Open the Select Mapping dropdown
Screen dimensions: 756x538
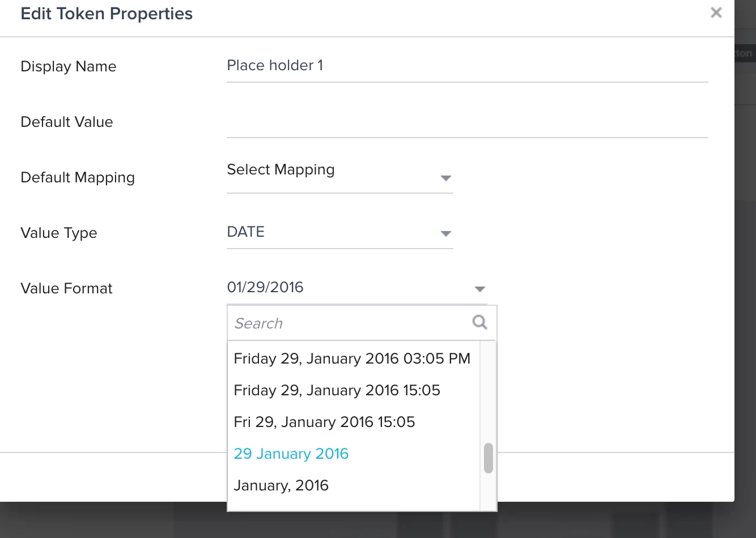[x=340, y=177]
